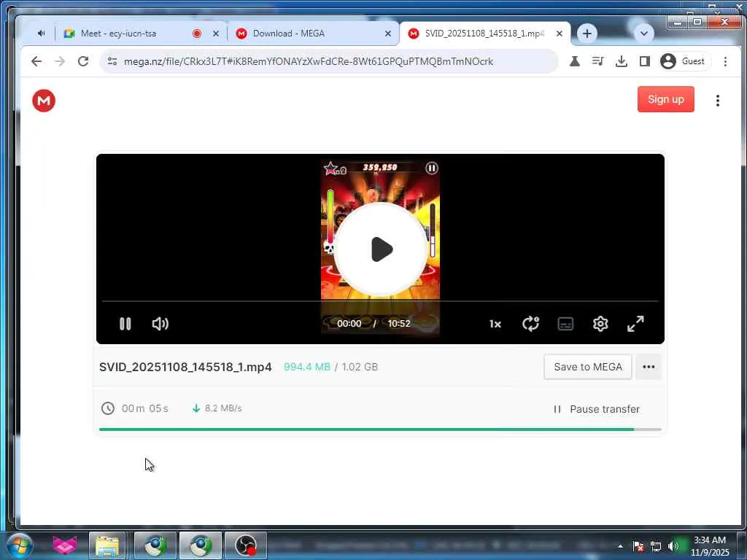Open File Explorer folder in taskbar
The height and width of the screenshot is (560, 747).
tap(107, 545)
